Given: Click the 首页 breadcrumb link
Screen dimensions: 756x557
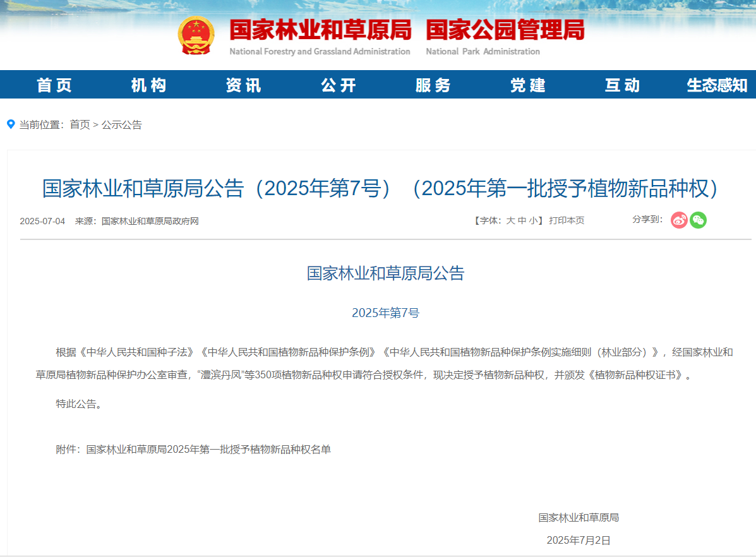Looking at the screenshot, I should tap(80, 125).
